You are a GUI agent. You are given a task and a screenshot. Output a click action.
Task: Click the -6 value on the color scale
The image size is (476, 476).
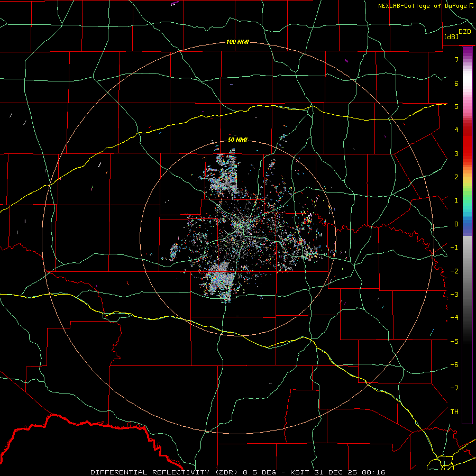coord(454,365)
